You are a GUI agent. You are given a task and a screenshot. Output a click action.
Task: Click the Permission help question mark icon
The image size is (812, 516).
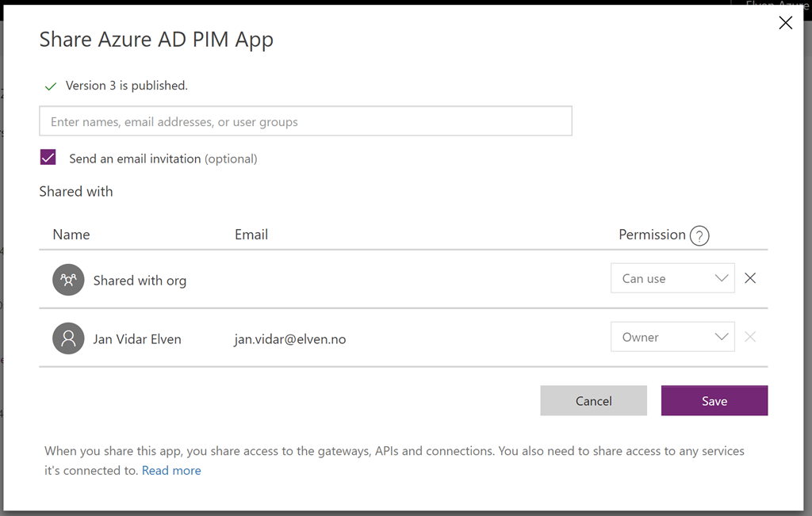[x=699, y=235]
